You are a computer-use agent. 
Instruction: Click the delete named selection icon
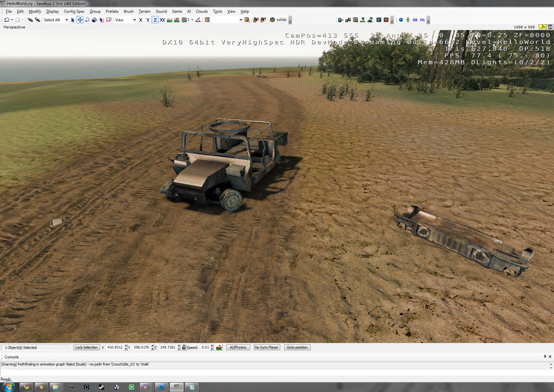pos(247,20)
